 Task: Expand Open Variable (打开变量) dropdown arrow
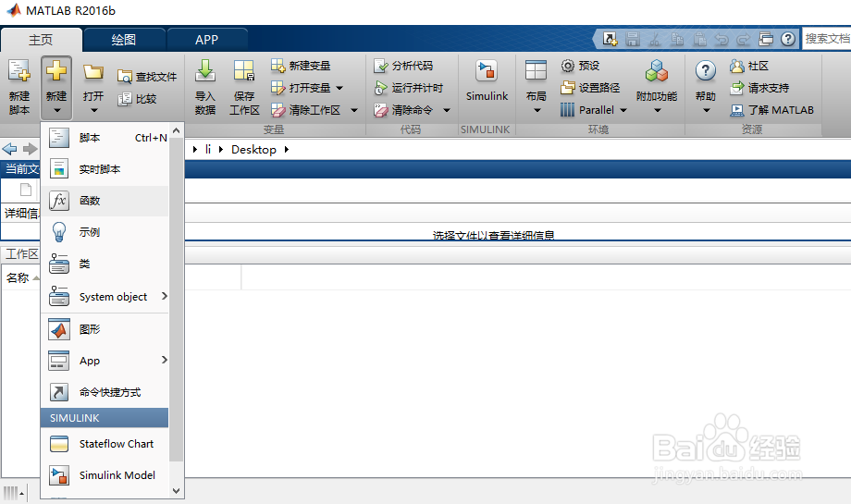[339, 88]
